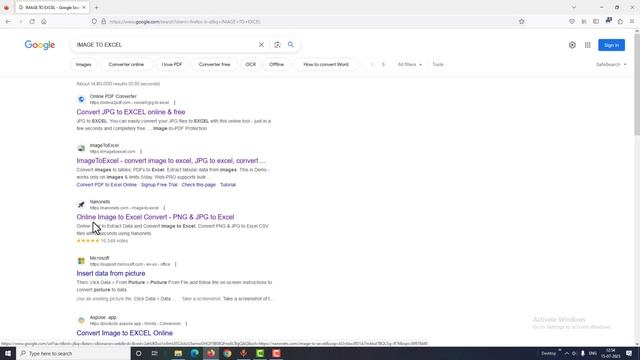The width and height of the screenshot is (640, 360).
Task: Click the browser address bar URL
Action: tap(185, 22)
